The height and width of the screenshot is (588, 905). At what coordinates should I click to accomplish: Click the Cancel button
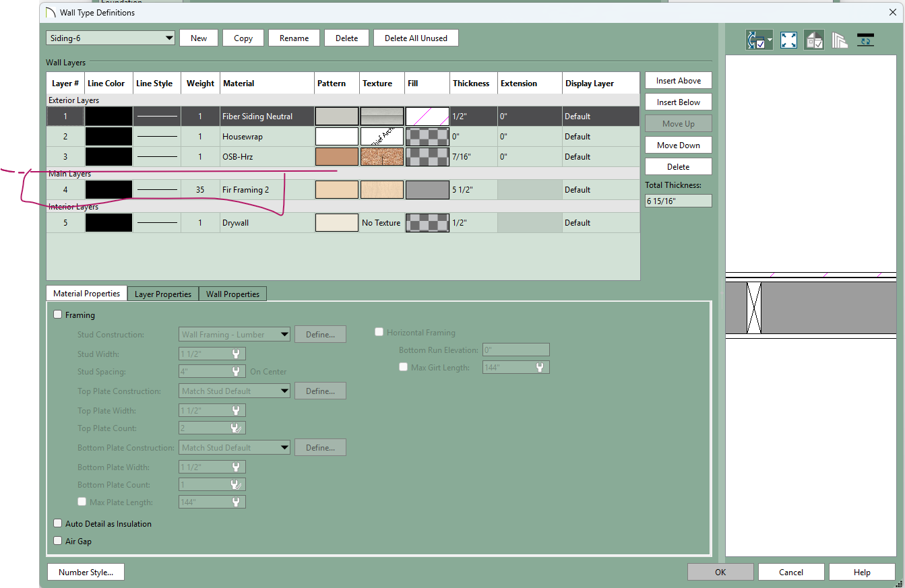[x=791, y=573]
